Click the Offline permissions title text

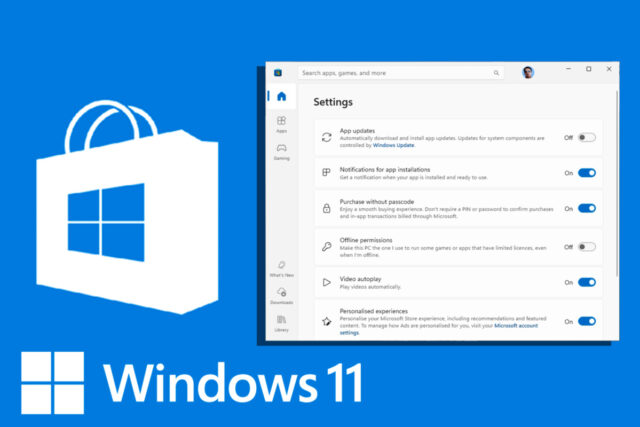(366, 240)
